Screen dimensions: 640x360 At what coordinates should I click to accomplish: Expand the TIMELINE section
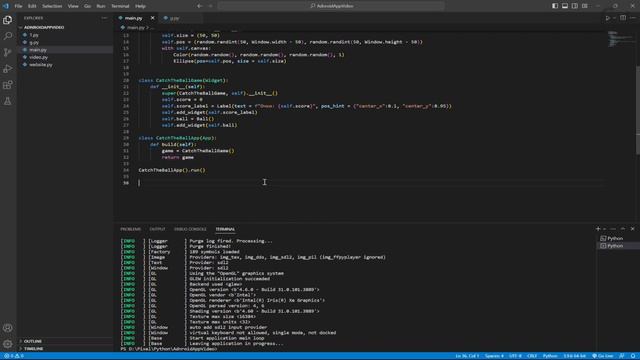[33, 349]
